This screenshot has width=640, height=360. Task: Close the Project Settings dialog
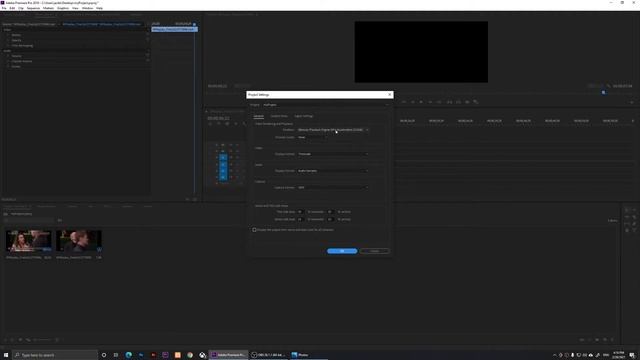pos(389,95)
